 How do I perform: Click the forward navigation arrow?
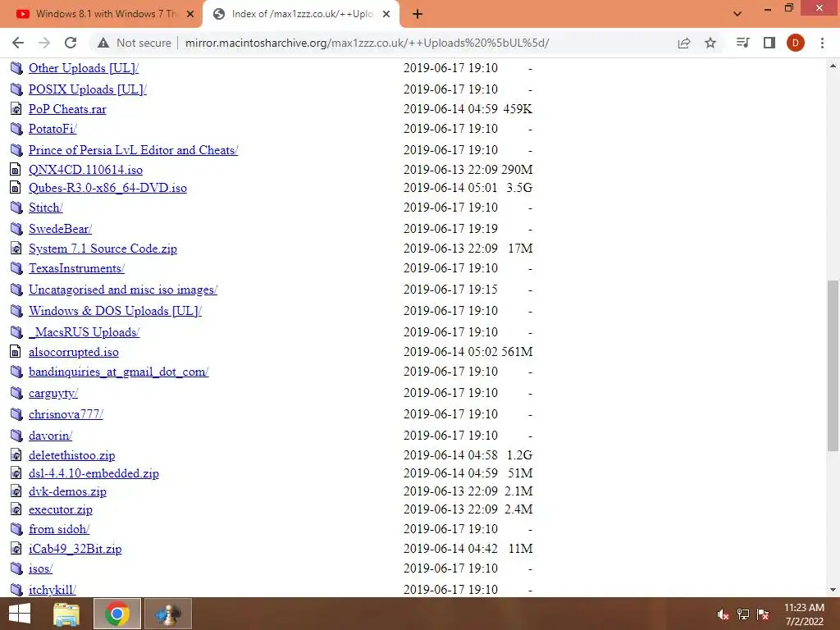coord(44,43)
